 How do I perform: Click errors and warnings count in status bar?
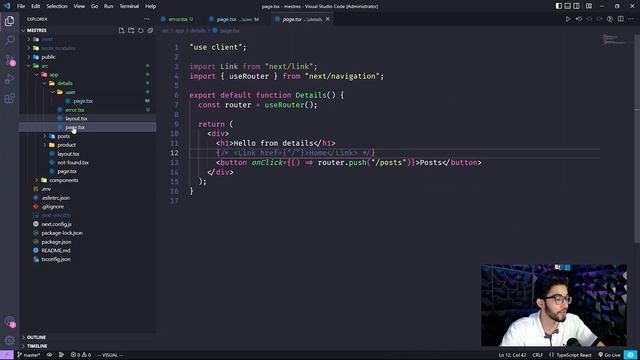click(81, 355)
